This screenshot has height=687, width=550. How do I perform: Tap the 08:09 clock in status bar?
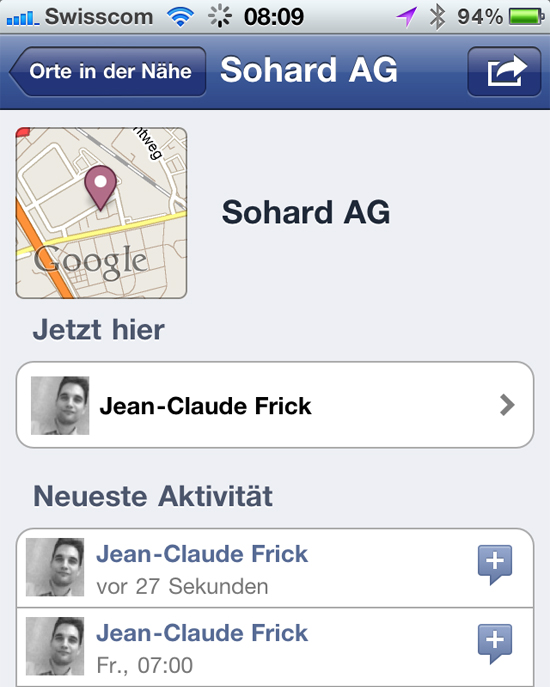(x=274, y=17)
